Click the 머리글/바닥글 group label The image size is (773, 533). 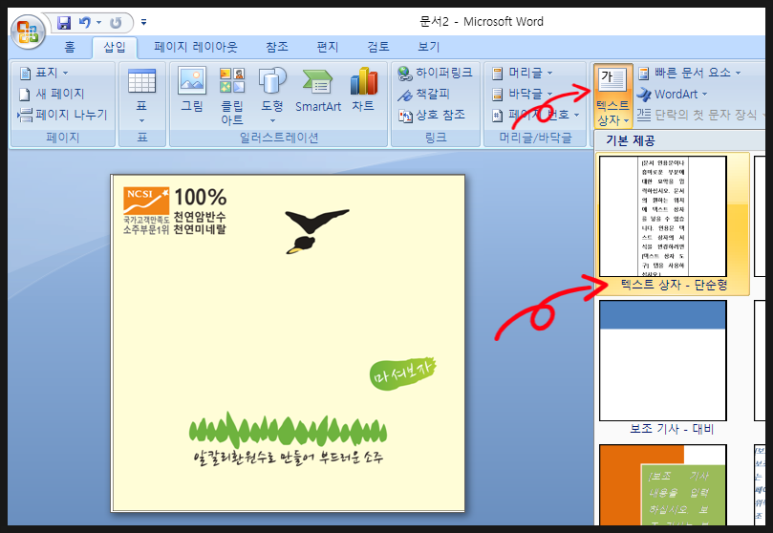coord(535,138)
